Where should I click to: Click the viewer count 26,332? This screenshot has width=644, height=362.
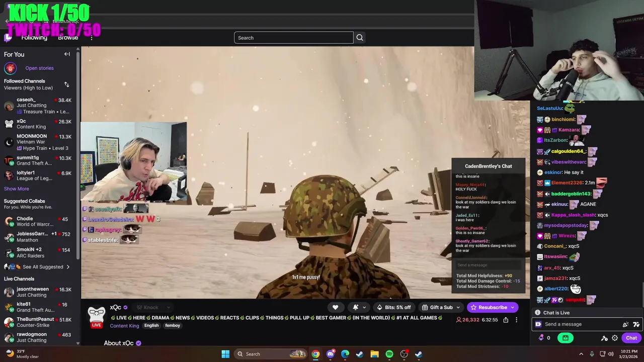click(x=467, y=320)
